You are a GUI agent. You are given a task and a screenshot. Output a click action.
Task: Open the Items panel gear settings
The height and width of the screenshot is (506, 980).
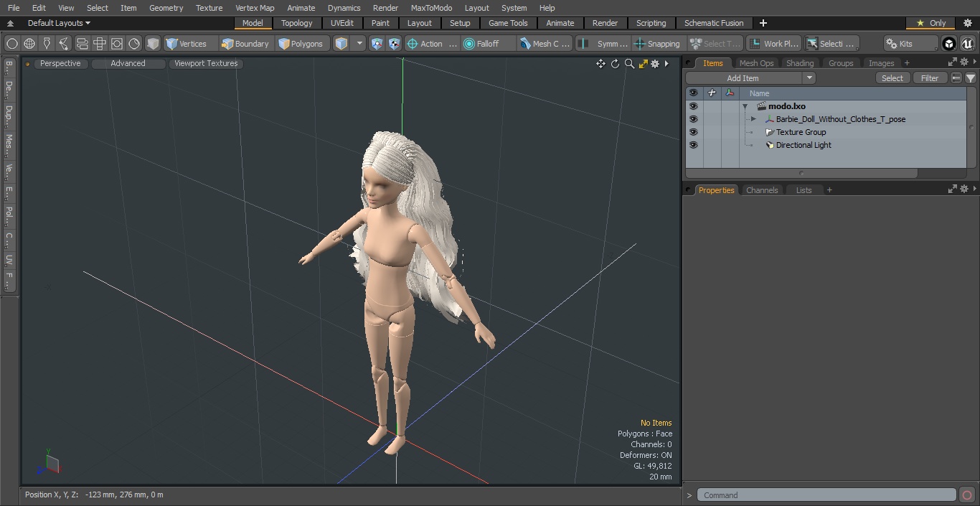coord(964,62)
